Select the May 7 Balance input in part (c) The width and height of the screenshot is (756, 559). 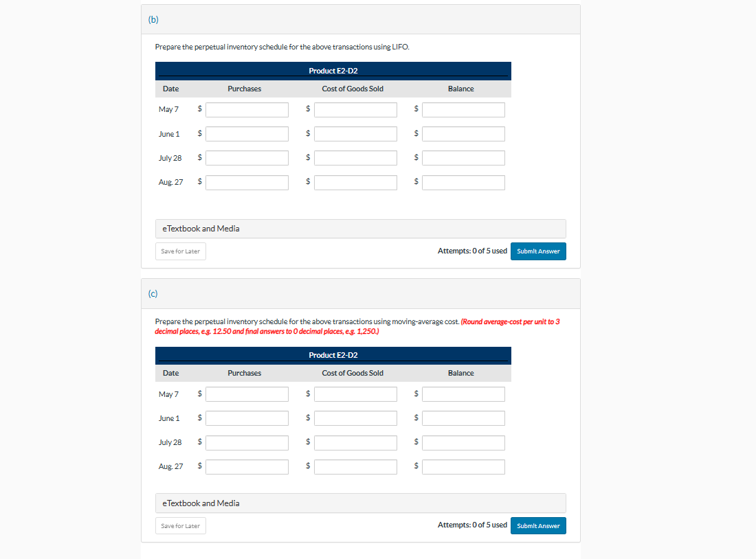point(463,393)
